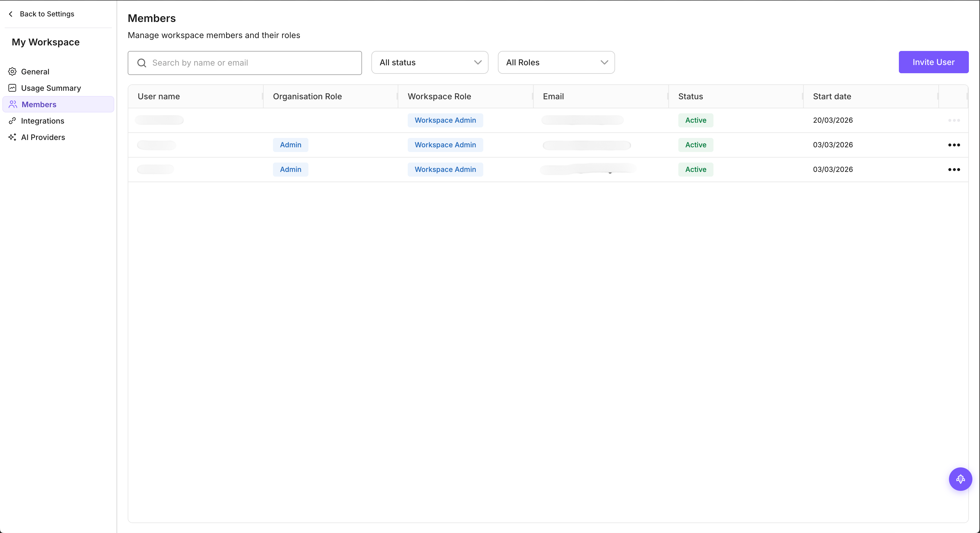Open the Usage Summary sidebar item
The width and height of the screenshot is (980, 533).
(x=51, y=88)
